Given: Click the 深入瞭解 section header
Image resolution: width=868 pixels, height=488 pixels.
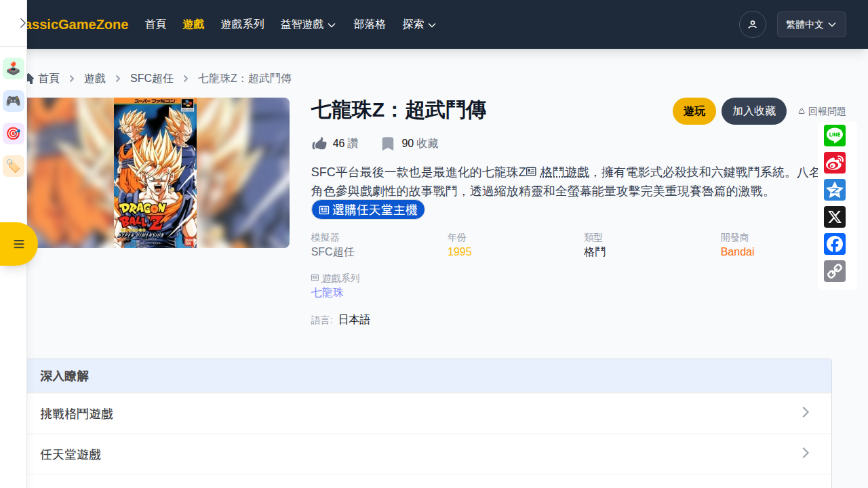Looking at the screenshot, I should [x=429, y=376].
